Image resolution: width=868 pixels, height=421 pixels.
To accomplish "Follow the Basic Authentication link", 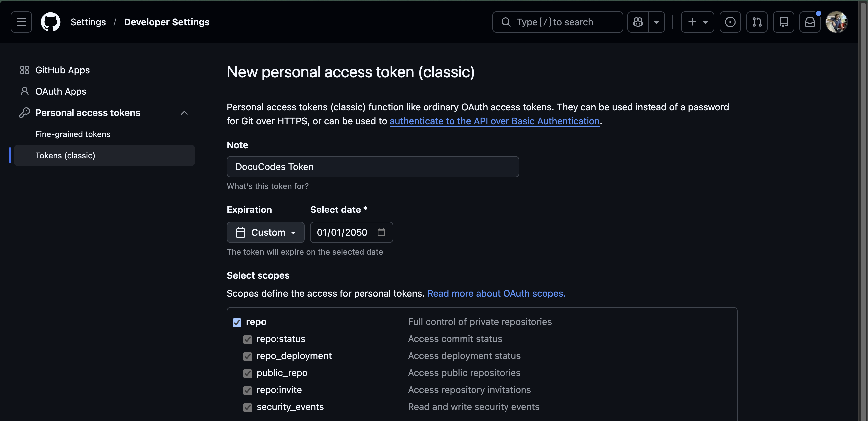I will 495,121.
